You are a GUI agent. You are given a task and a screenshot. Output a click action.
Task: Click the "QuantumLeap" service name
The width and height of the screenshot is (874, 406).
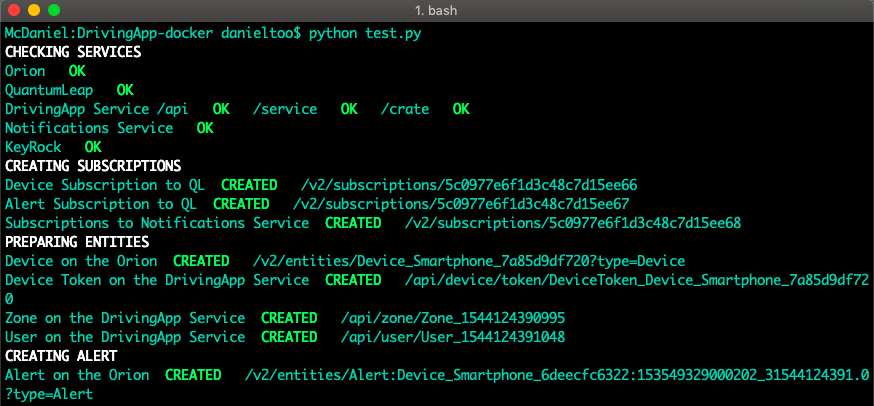pos(49,90)
